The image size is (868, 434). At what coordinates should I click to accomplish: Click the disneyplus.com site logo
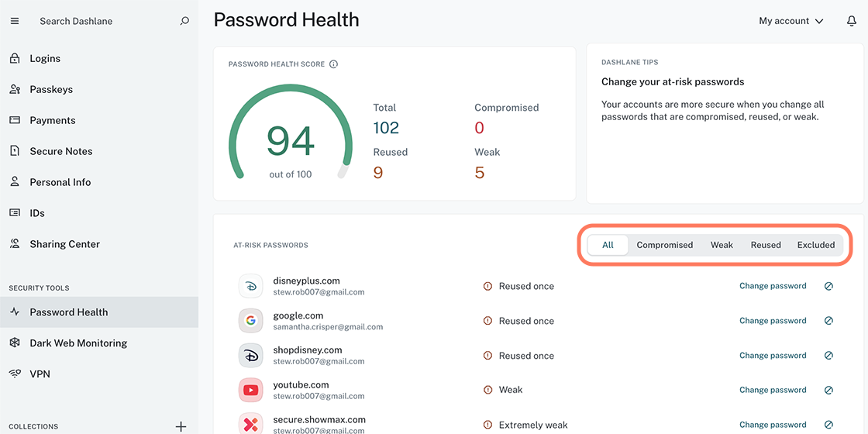pos(250,286)
